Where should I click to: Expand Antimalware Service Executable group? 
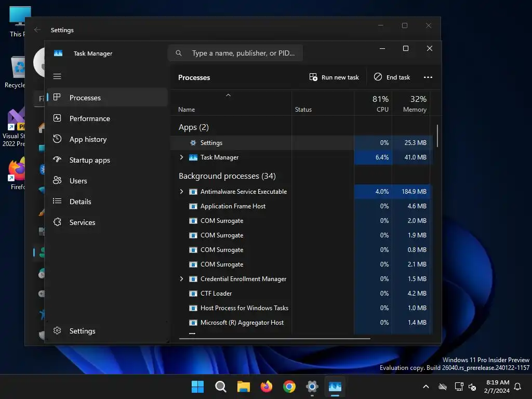click(181, 191)
